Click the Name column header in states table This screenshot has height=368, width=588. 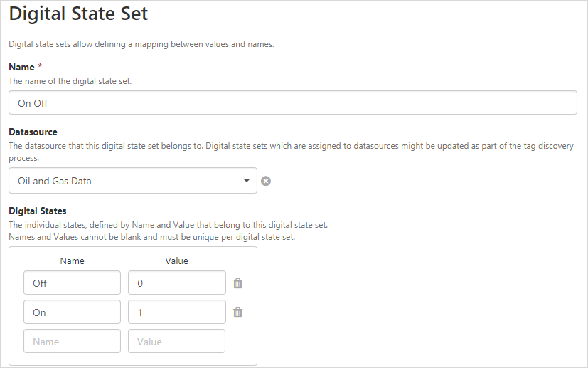tap(72, 261)
